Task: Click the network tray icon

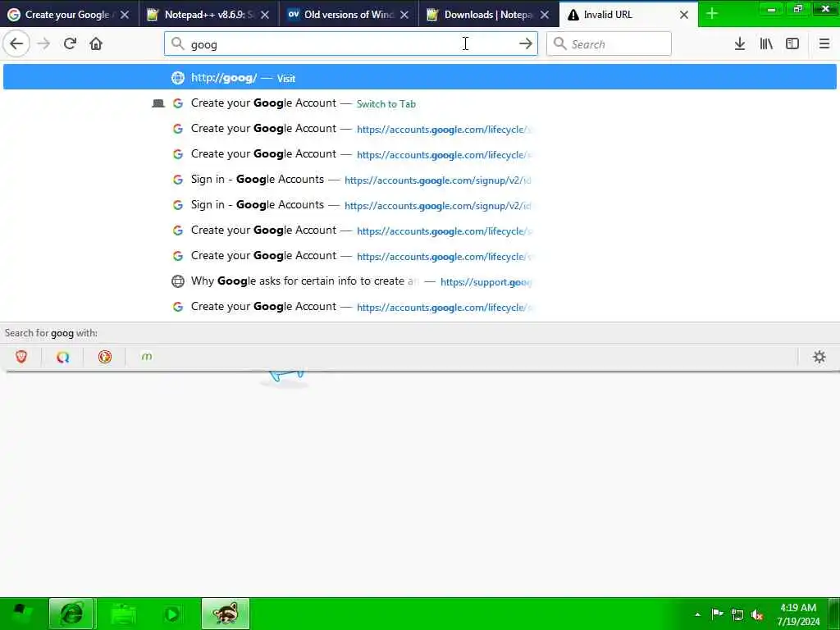Action: coord(737,614)
